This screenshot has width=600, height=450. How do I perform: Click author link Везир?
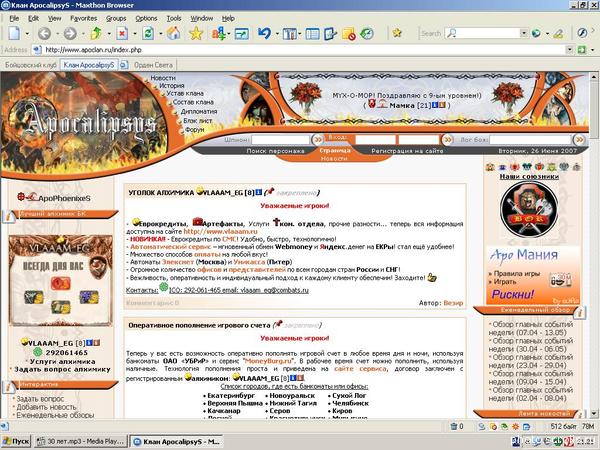point(453,303)
